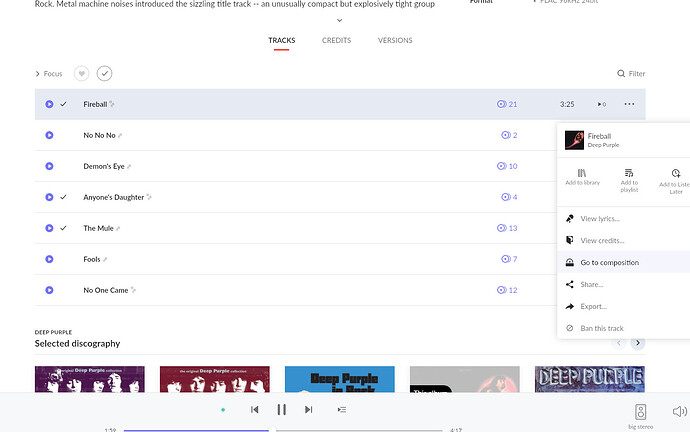The width and height of the screenshot is (690, 432).
Task: Play the Anyone's Daughter track
Action: click(x=49, y=197)
